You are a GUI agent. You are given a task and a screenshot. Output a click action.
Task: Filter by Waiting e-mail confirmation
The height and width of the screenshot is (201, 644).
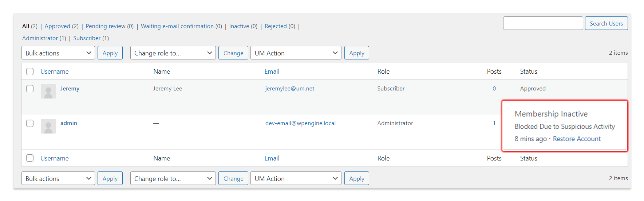pyautogui.click(x=177, y=26)
